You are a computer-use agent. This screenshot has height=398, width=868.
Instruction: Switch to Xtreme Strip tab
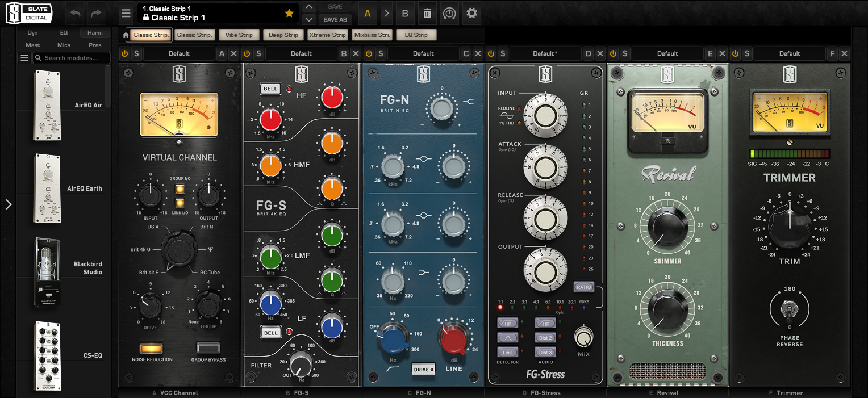[x=328, y=35]
